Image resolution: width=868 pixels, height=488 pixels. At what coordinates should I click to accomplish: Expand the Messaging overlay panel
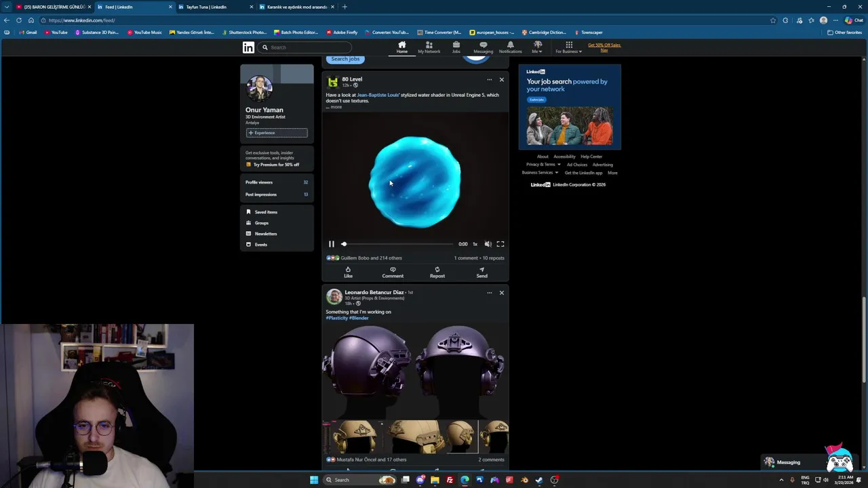789,462
